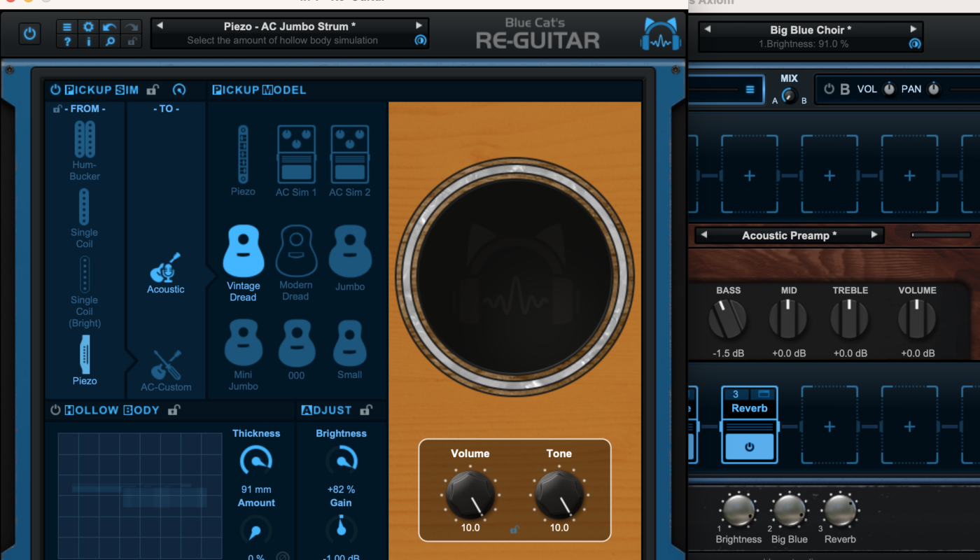Click the Reverb pedal window icon

pos(764,394)
